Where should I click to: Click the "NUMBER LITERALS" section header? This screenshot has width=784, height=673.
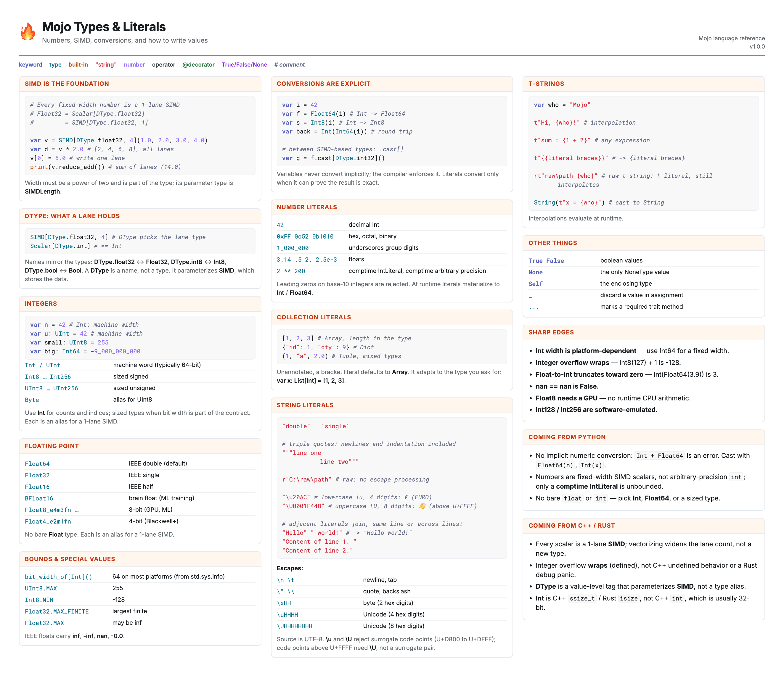(307, 207)
